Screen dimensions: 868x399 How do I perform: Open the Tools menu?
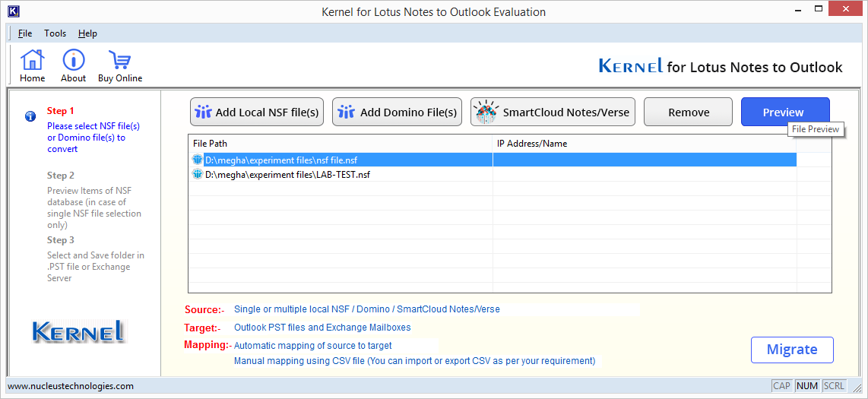[55, 33]
